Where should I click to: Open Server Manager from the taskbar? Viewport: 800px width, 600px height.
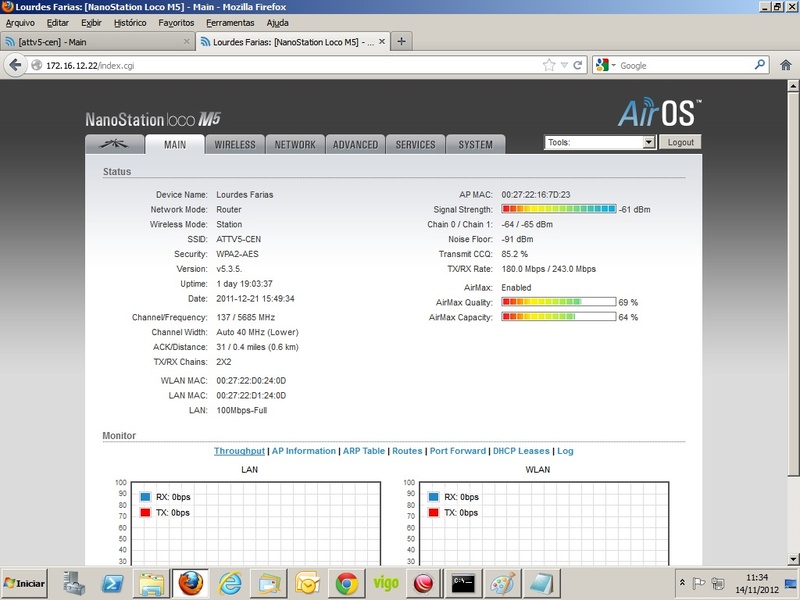pos(74,583)
